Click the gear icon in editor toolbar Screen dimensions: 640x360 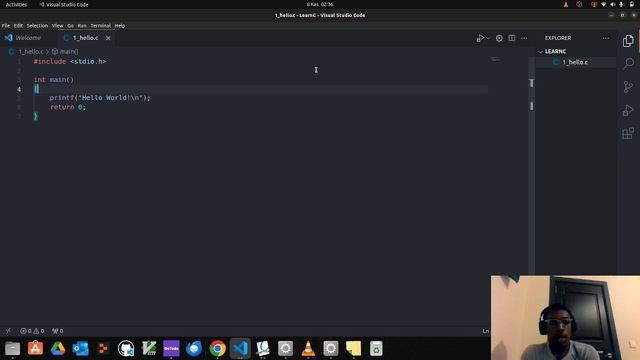coord(499,38)
